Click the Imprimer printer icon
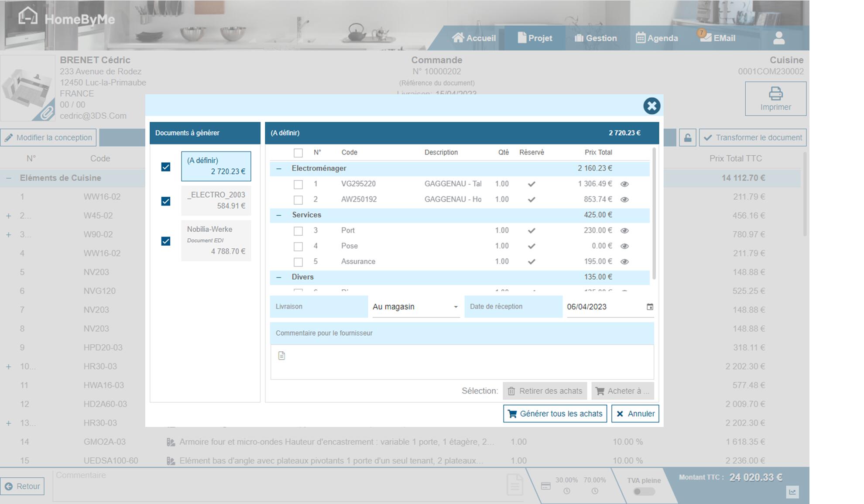 tap(775, 93)
